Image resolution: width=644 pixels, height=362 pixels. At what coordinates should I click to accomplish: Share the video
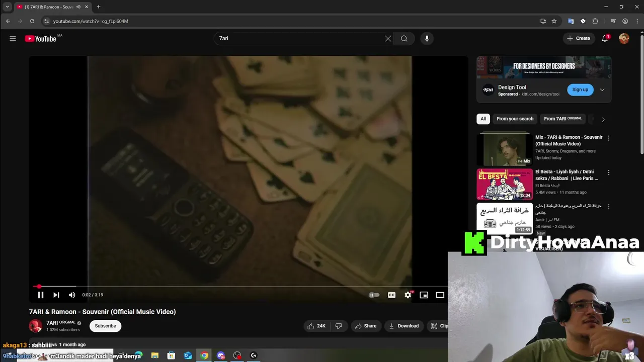pyautogui.click(x=365, y=326)
